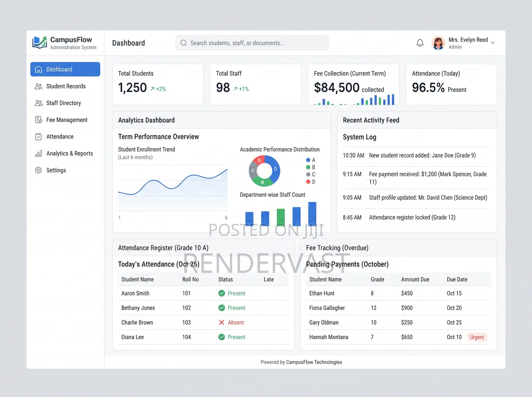This screenshot has width=532, height=397.
Task: Click the search magnifier icon
Action: point(183,43)
